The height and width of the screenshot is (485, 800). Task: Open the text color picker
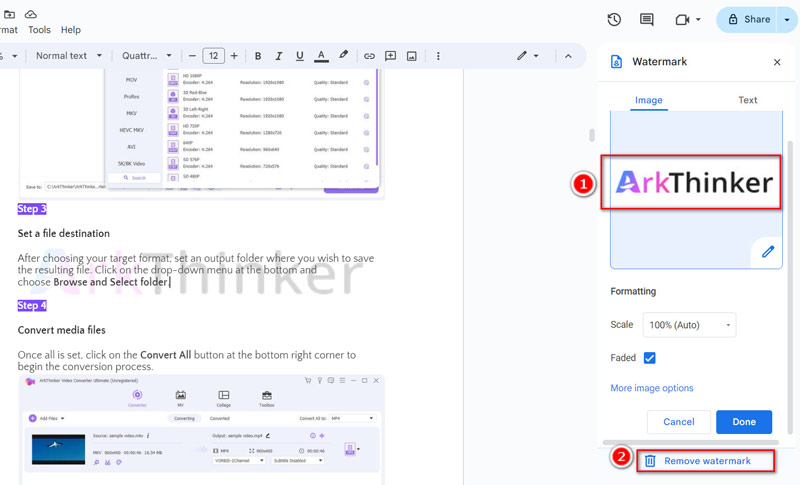(321, 56)
